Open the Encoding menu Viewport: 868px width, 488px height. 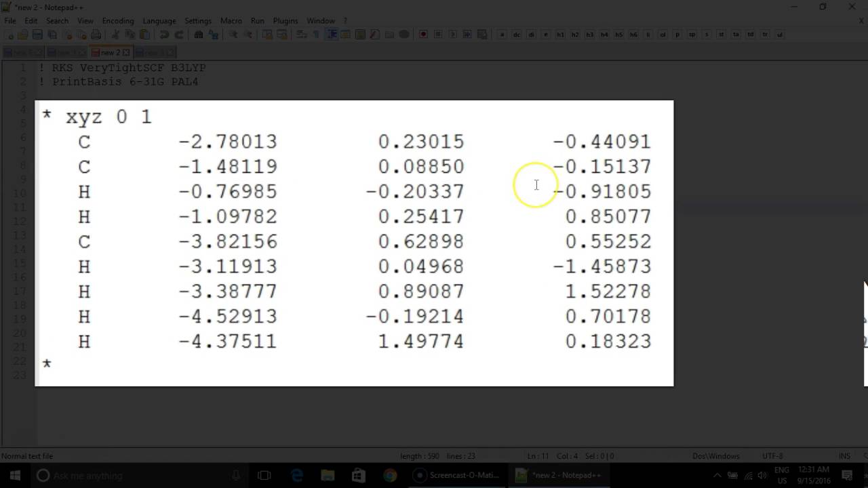pos(118,21)
